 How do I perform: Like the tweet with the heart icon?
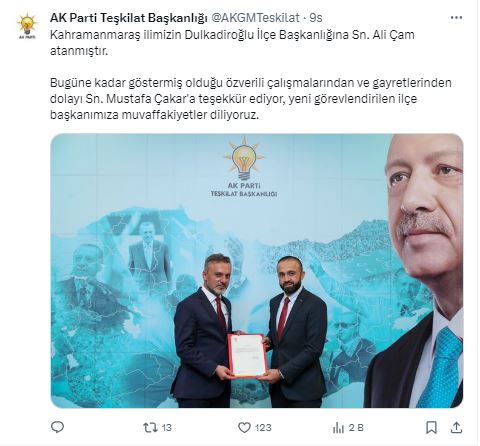(244, 427)
